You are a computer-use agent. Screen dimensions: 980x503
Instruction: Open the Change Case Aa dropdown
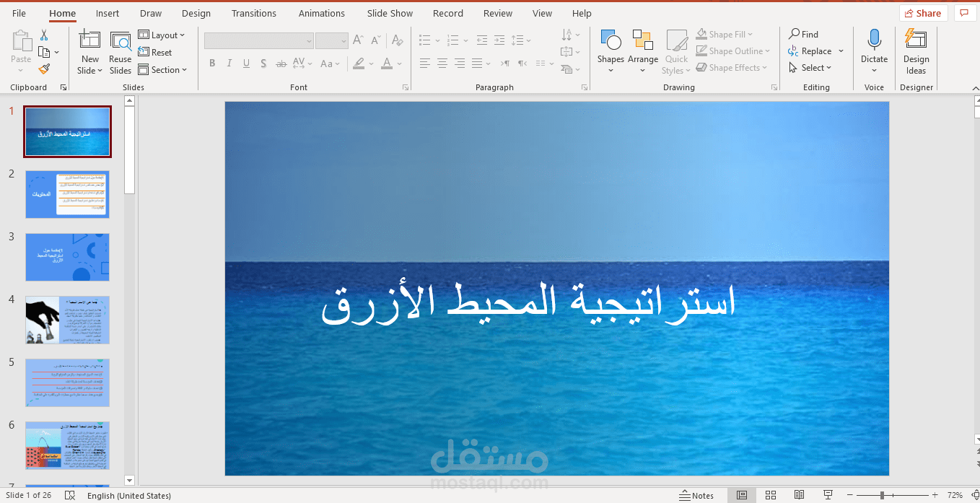330,64
